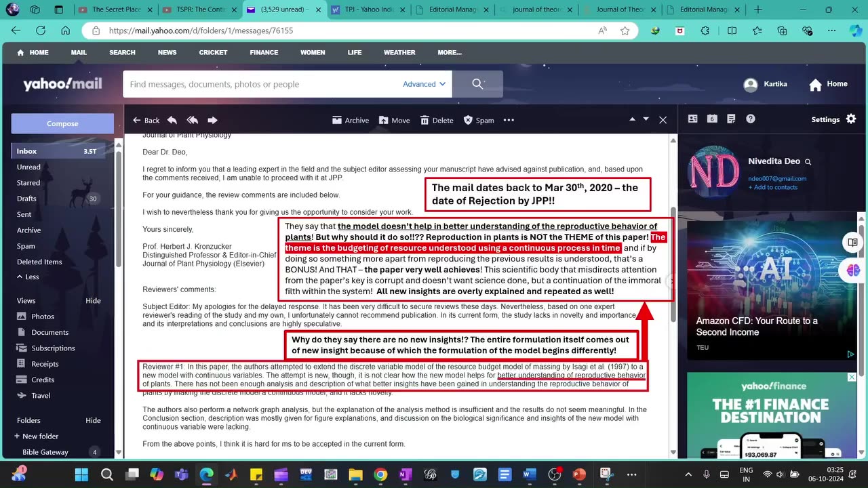Image resolution: width=868 pixels, height=488 pixels.
Task: Open the three-dot more actions menu
Action: pyautogui.click(x=509, y=120)
